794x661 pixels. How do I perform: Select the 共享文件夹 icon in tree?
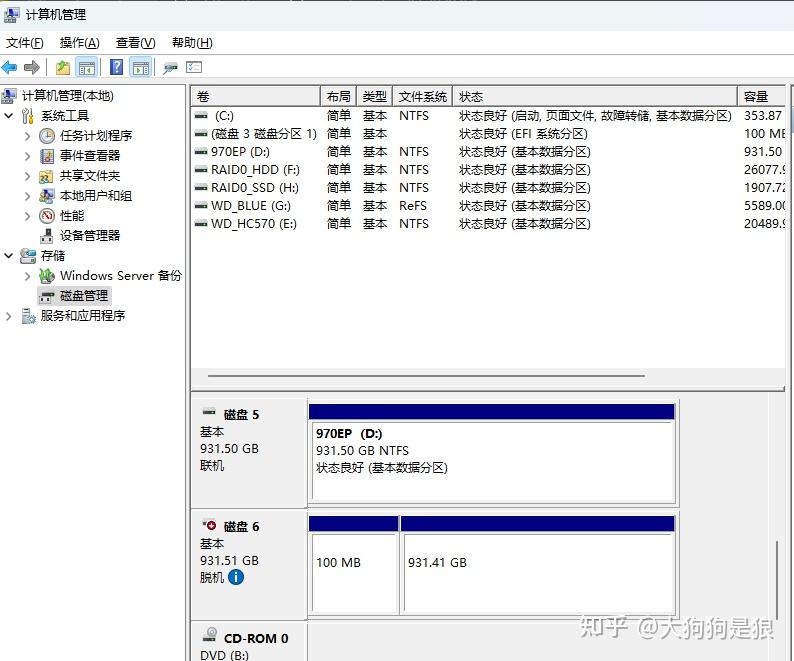coord(46,176)
